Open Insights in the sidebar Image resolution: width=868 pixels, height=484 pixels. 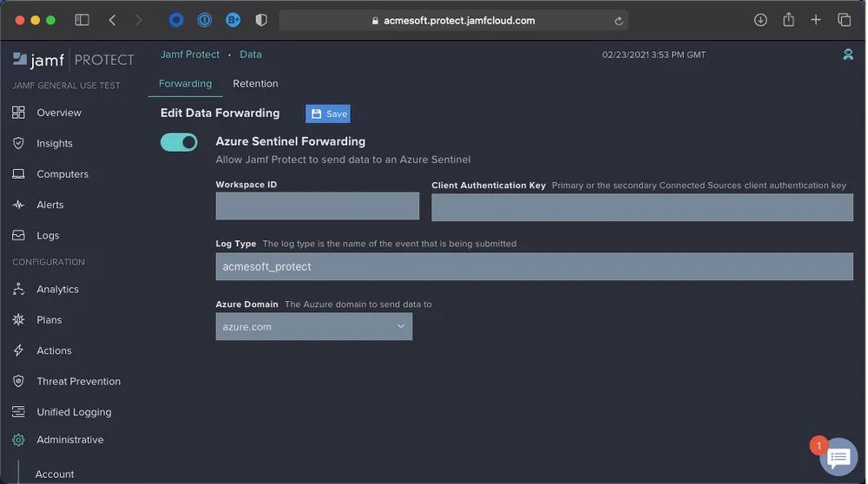pyautogui.click(x=54, y=143)
